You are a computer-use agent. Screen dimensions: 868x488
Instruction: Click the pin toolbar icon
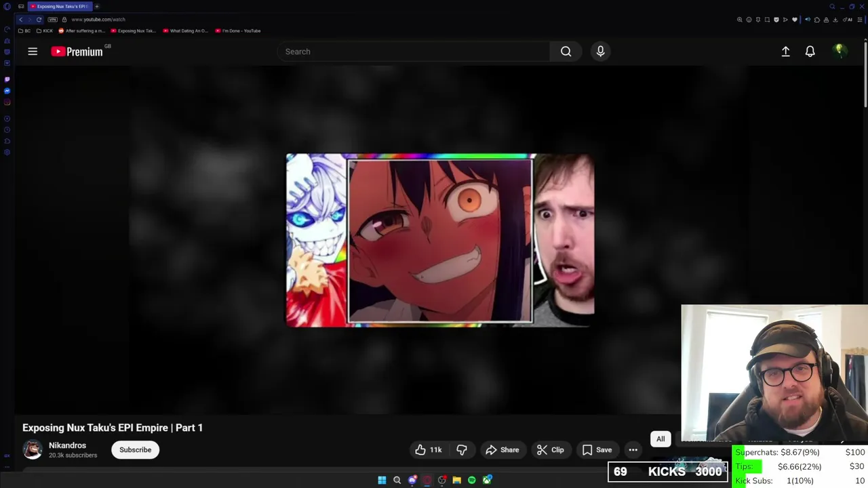pyautogui.click(x=758, y=20)
